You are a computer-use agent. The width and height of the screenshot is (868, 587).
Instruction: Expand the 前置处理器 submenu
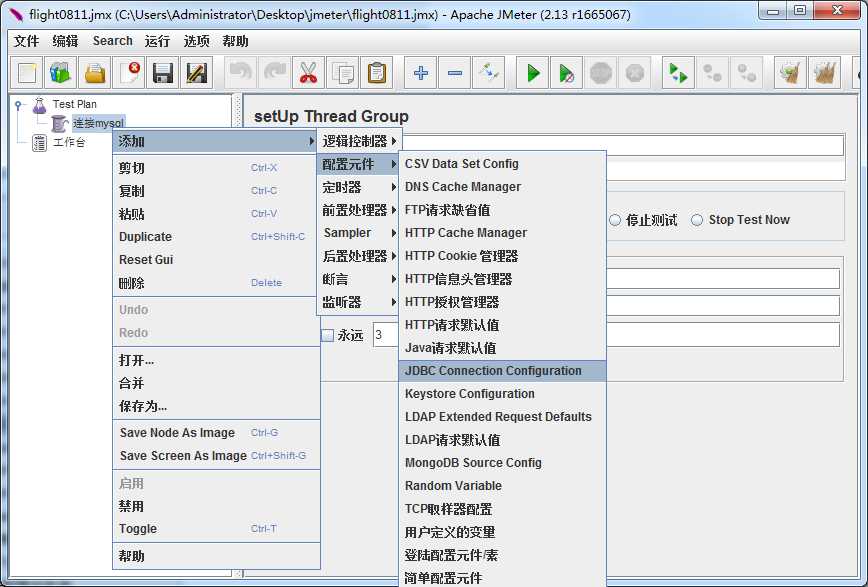358,210
